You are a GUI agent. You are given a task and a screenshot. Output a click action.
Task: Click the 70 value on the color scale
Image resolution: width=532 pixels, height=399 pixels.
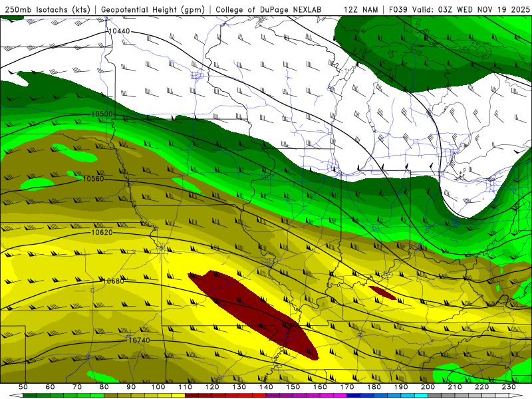coord(77,387)
